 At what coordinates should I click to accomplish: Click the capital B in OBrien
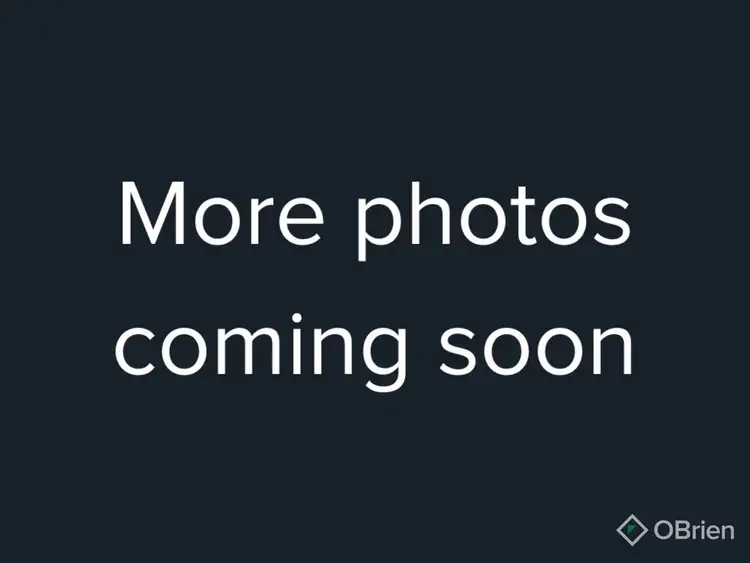coord(683,530)
